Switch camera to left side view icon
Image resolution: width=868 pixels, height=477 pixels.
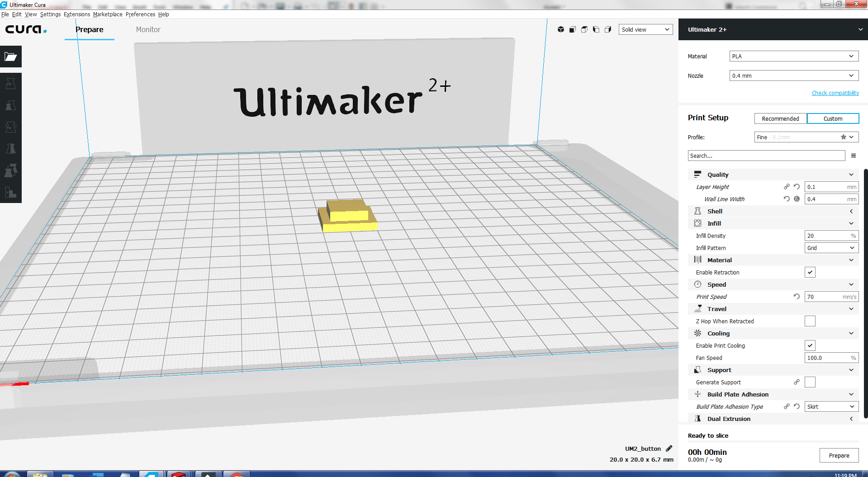click(596, 29)
